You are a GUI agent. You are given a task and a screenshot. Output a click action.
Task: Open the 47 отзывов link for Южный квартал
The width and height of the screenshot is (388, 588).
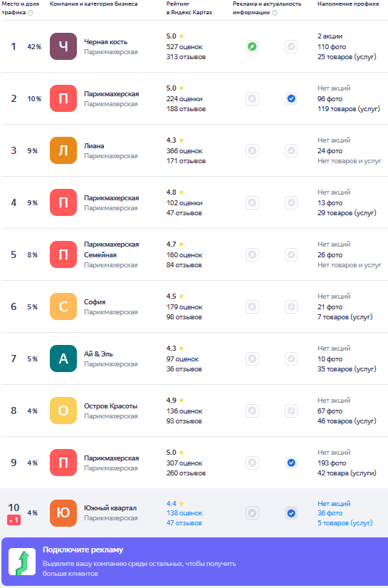184,522
